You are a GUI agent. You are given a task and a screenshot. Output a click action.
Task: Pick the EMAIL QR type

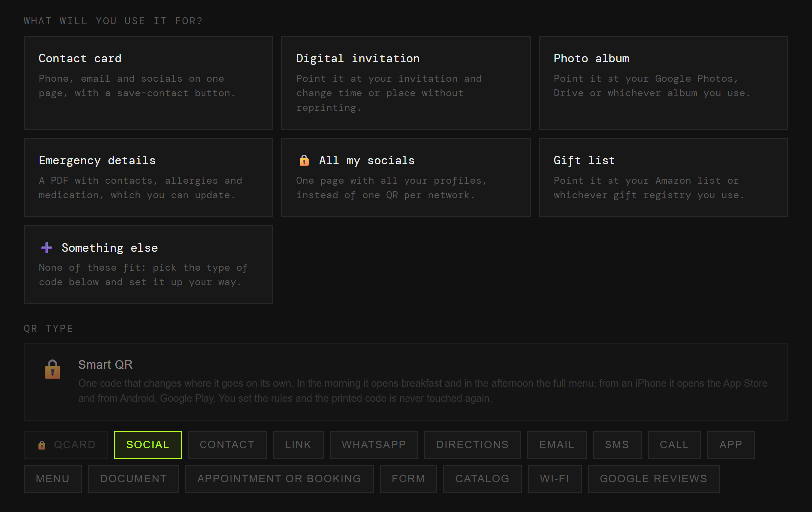(557, 445)
